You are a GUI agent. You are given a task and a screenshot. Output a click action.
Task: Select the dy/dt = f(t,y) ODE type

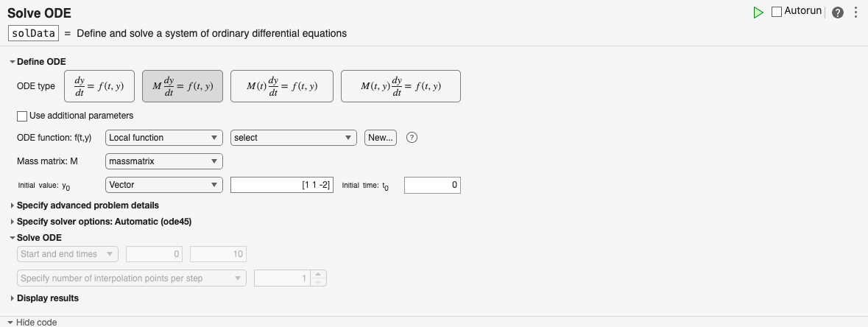pos(99,86)
